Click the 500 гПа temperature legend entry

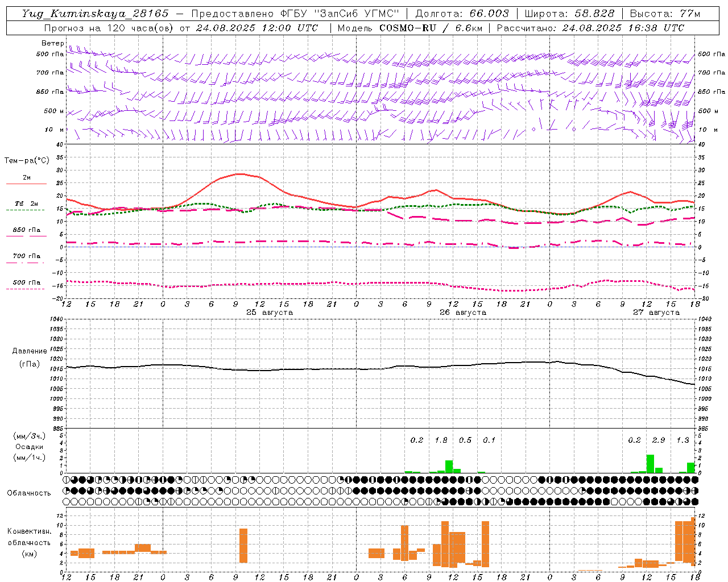tap(26, 282)
